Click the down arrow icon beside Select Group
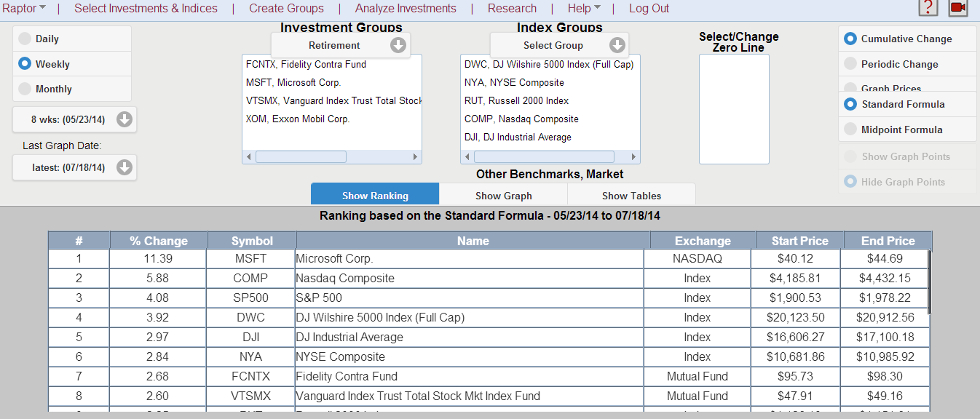Viewport: 980px width, 419px height. coord(617,45)
